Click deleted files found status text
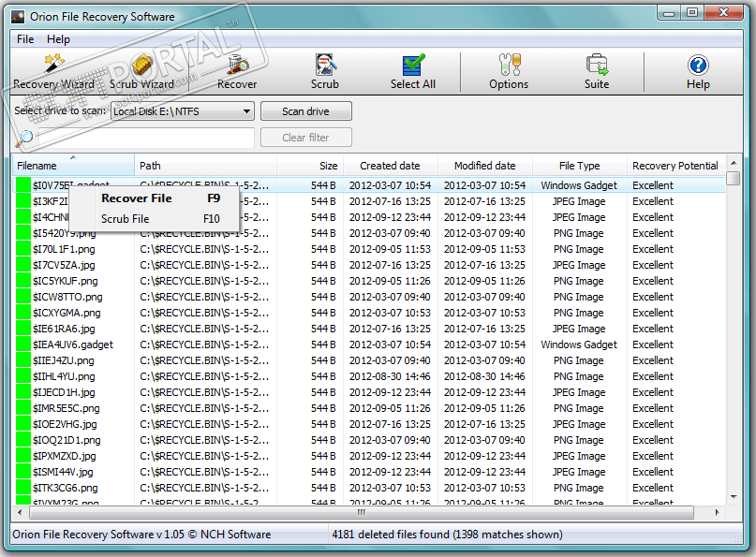Screen dimensions: 756x557 coord(447,535)
